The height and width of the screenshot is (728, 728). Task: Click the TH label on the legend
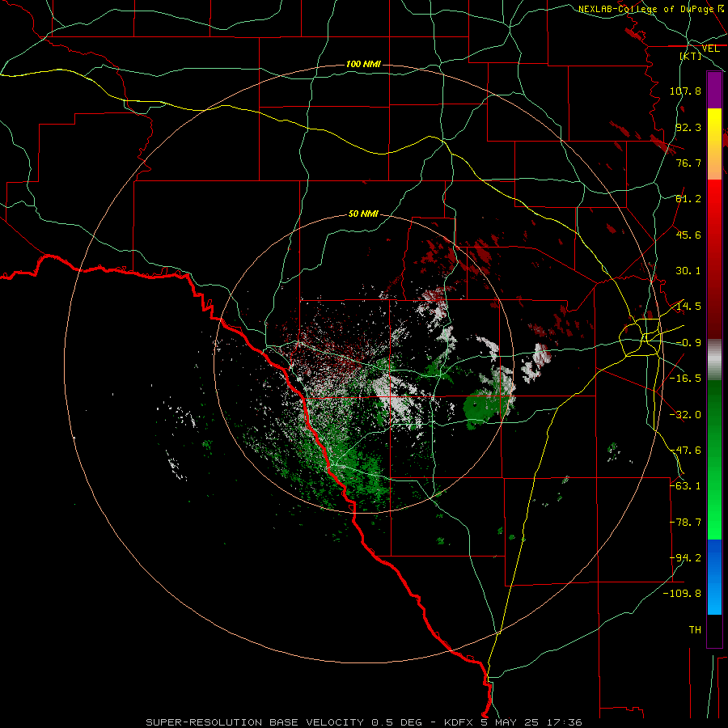[x=695, y=630]
